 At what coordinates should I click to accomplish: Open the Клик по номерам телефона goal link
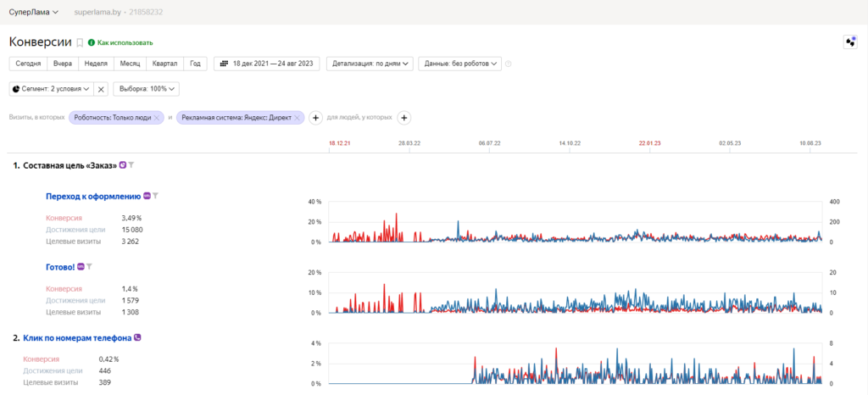[77, 337]
